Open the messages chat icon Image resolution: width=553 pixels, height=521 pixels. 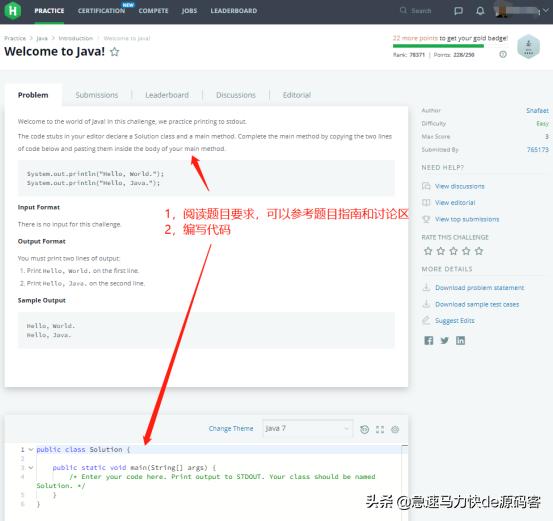pyautogui.click(x=458, y=11)
